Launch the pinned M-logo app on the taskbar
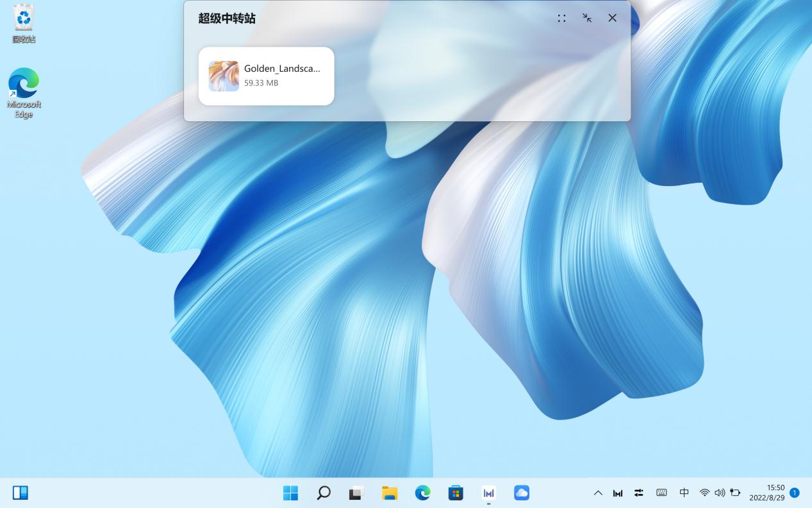The height and width of the screenshot is (508, 812). [488, 493]
